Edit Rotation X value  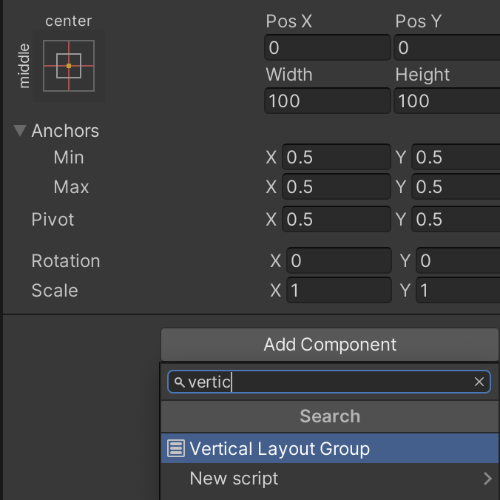339,260
